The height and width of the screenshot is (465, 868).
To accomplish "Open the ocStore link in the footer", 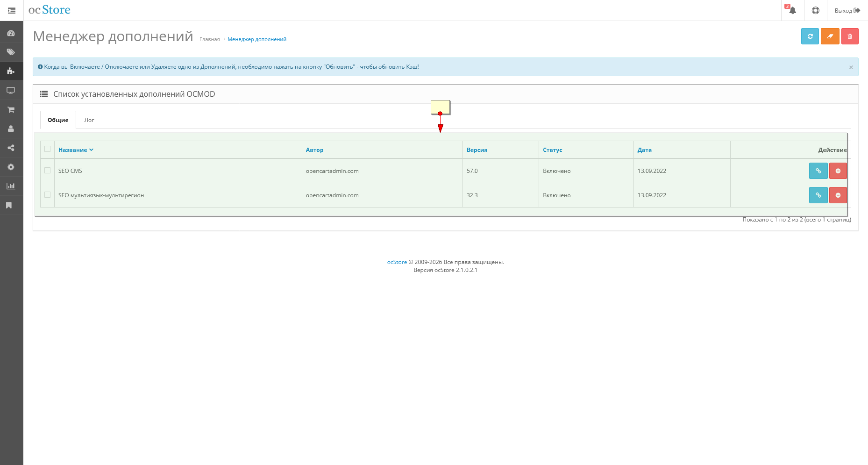I will [x=397, y=262].
